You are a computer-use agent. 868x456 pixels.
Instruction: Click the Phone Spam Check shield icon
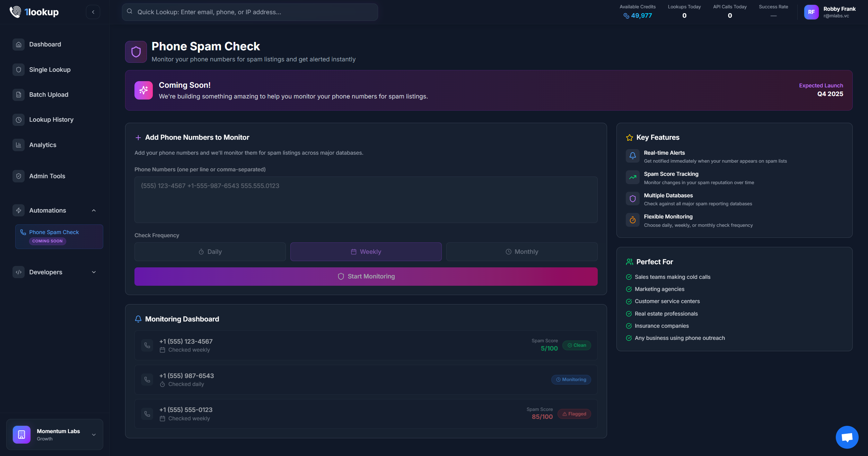pyautogui.click(x=136, y=52)
